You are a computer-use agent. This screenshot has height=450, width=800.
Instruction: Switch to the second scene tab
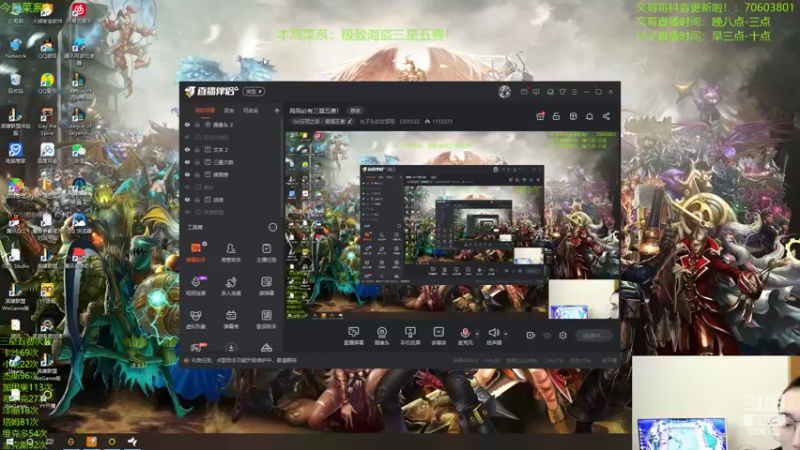tap(229, 110)
